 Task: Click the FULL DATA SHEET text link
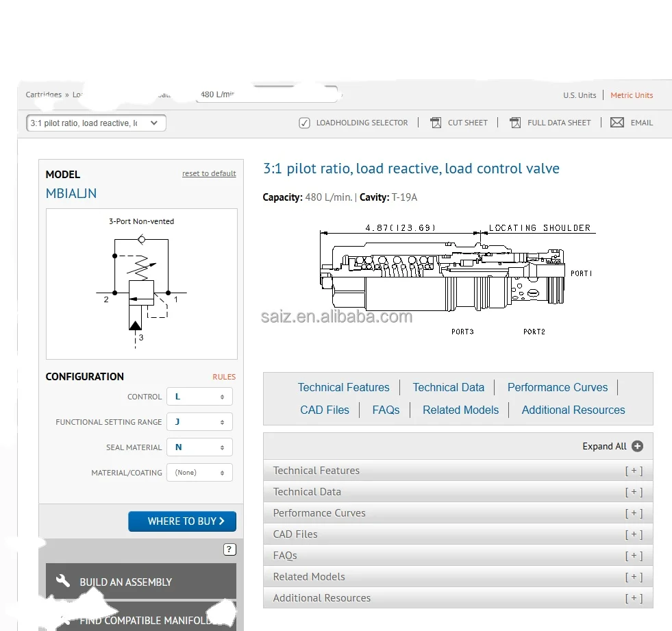click(x=559, y=123)
